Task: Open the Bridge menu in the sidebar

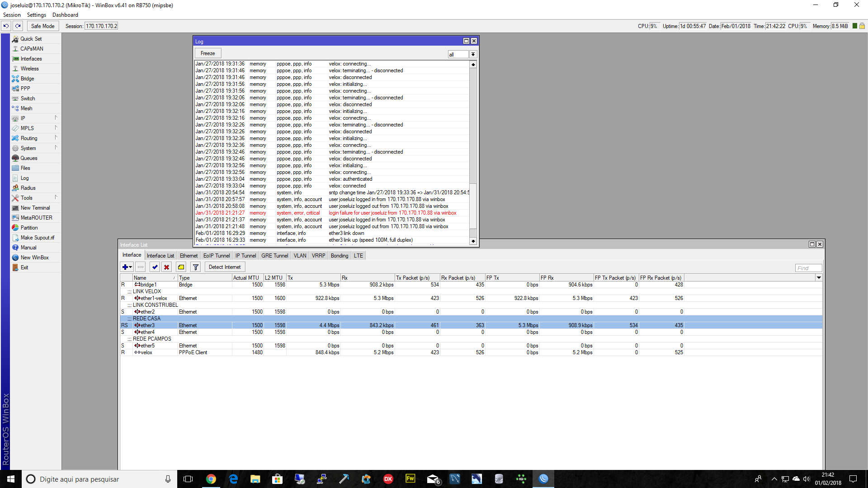Action: point(27,79)
